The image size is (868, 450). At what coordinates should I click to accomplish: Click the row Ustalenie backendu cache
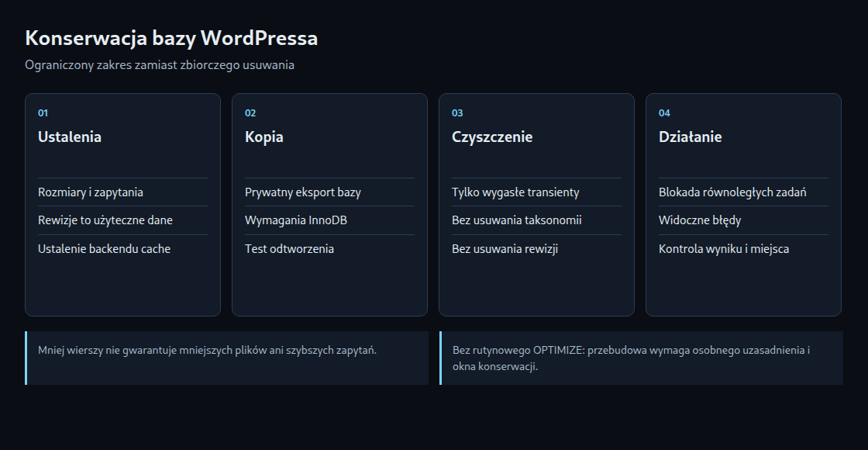pos(123,249)
